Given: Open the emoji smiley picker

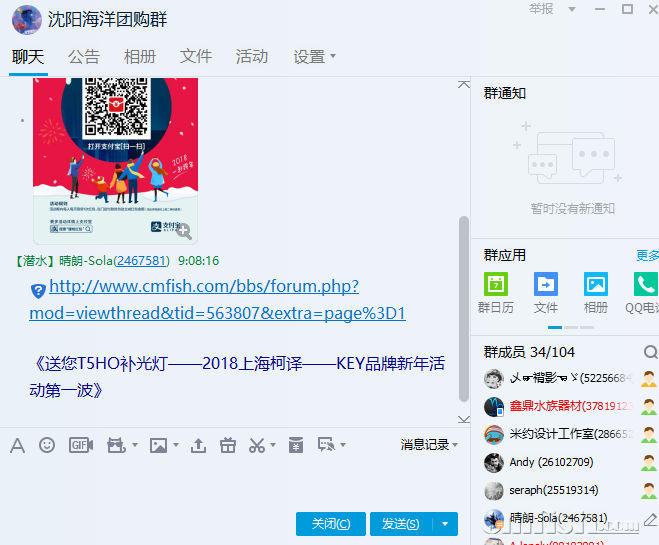Looking at the screenshot, I should coord(47,445).
